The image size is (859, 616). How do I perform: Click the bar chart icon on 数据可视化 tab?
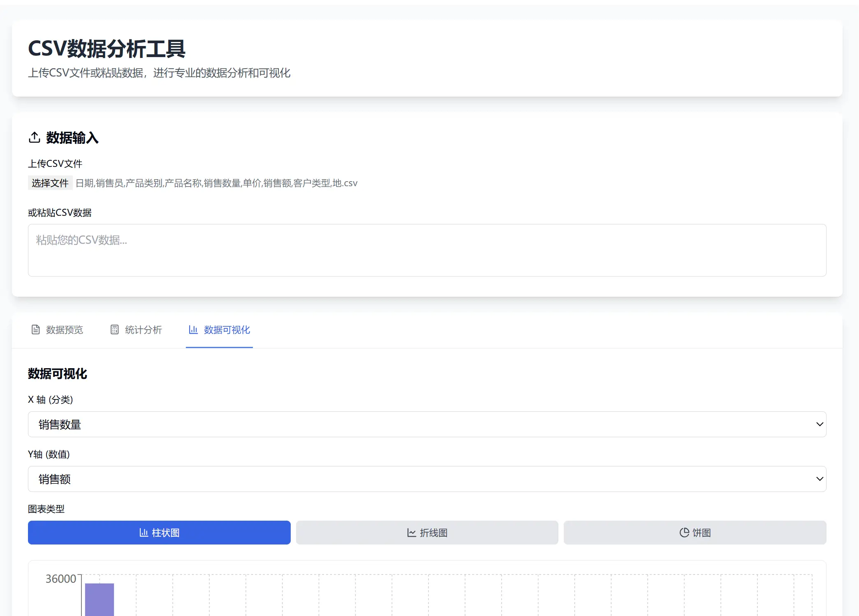(193, 330)
